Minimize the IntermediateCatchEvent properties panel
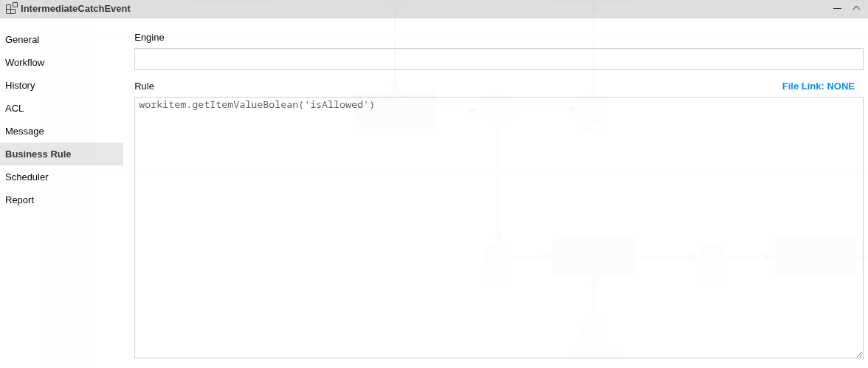Image resolution: width=868 pixels, height=368 pixels. (x=837, y=8)
